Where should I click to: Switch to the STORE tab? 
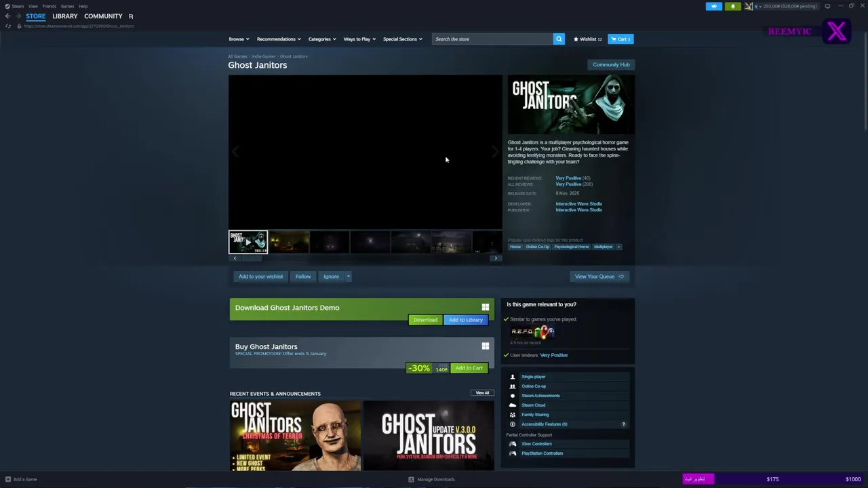click(36, 16)
